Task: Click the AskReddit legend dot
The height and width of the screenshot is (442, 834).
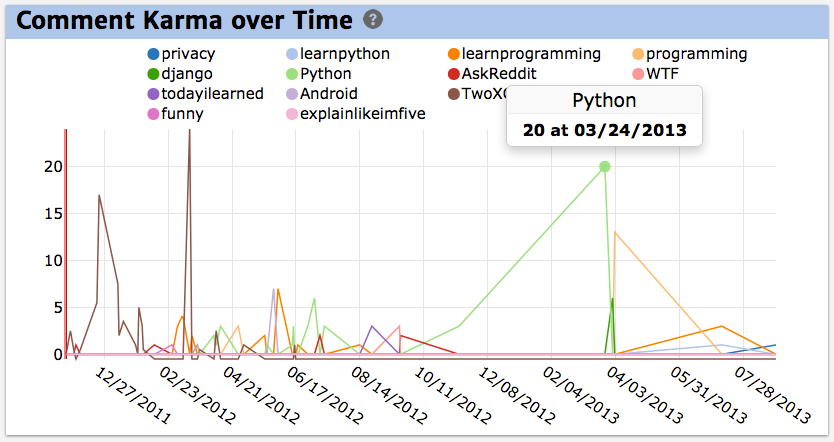Action: [x=453, y=74]
